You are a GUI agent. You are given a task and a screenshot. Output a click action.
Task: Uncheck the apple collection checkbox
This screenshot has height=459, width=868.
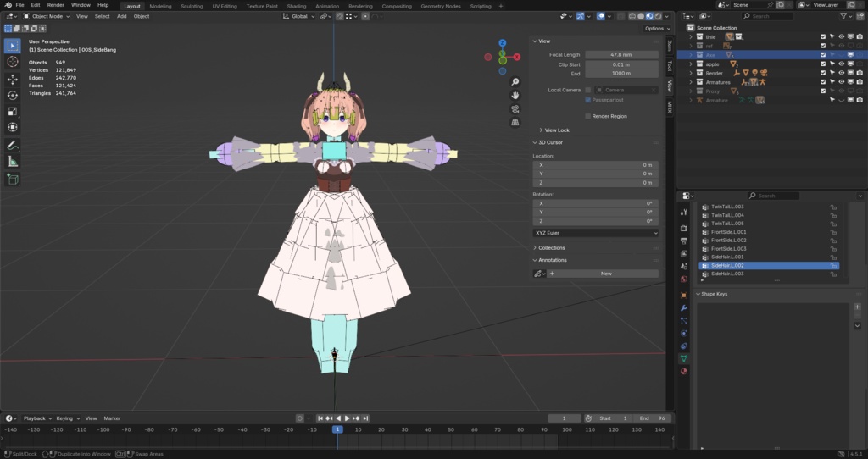click(x=823, y=64)
